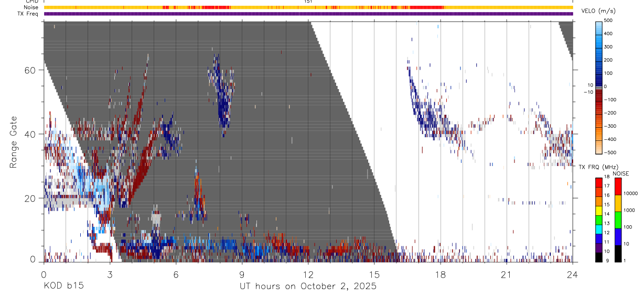
Task: Click the NOISE level color bar
Action: (x=618, y=220)
